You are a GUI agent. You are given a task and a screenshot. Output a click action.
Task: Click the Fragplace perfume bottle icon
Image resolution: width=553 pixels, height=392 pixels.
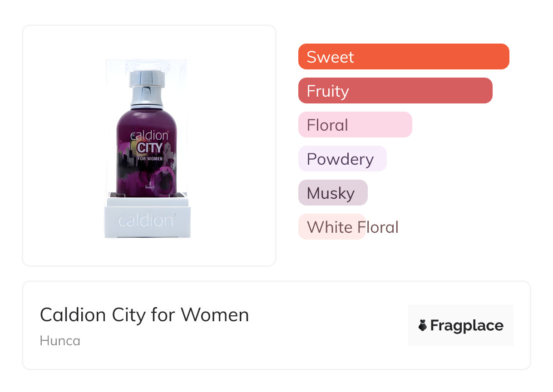423,325
